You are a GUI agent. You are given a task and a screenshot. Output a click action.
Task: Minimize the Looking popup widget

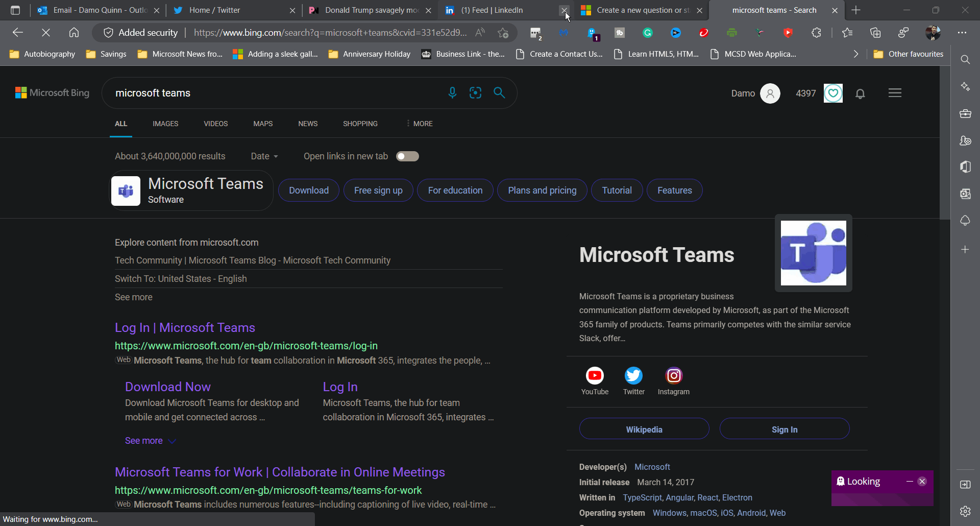(x=910, y=482)
